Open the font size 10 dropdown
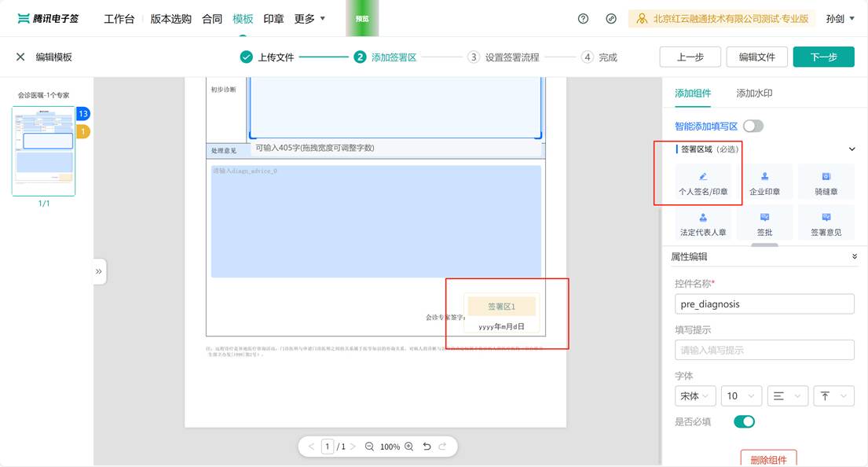 [x=742, y=396]
